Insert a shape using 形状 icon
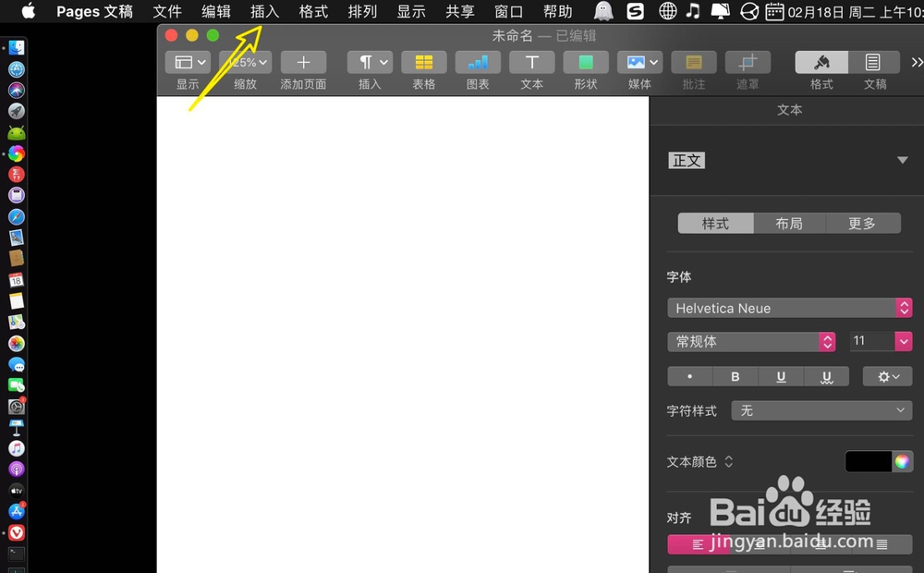Viewport: 924px width, 573px height. (586, 63)
